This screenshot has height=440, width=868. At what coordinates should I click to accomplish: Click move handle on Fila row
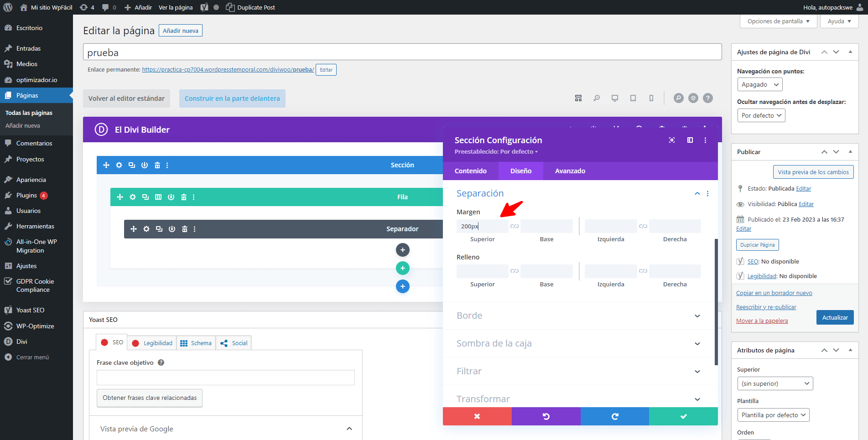pos(120,197)
